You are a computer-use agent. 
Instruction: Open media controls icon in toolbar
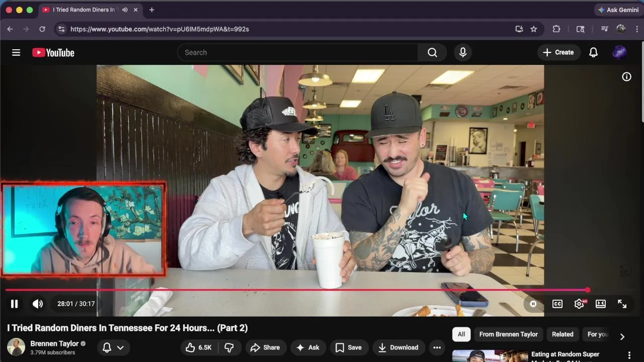pos(605,29)
